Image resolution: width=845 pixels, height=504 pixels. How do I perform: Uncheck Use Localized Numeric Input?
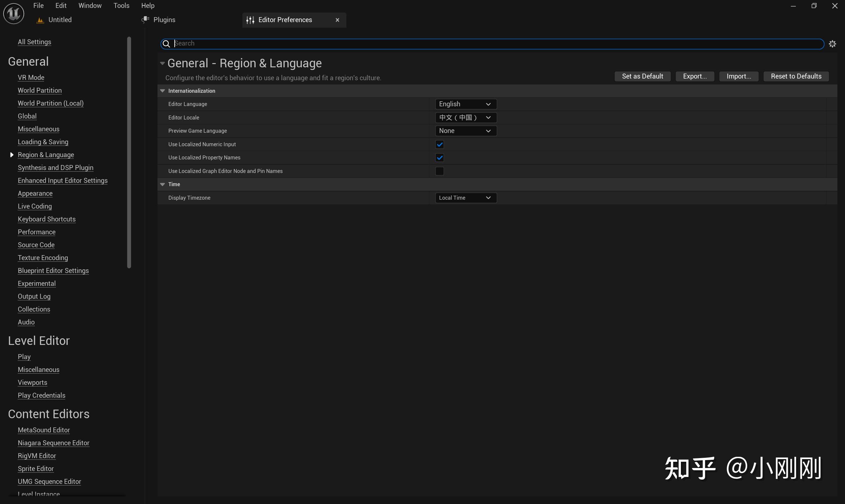[439, 144]
